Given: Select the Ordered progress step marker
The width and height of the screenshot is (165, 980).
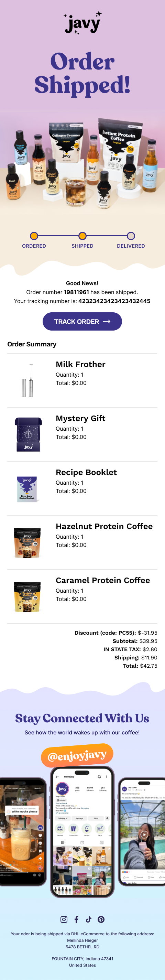Looking at the screenshot, I should pos(34,236).
